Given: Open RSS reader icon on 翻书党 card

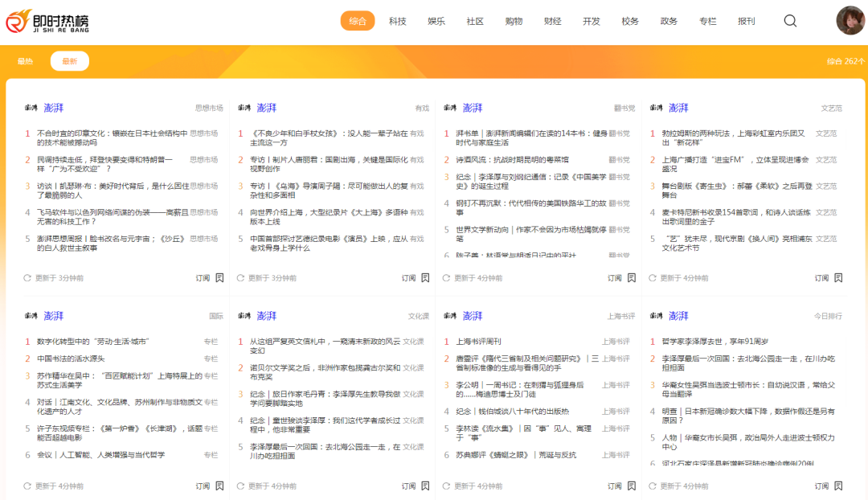Looking at the screenshot, I should click(x=633, y=277).
